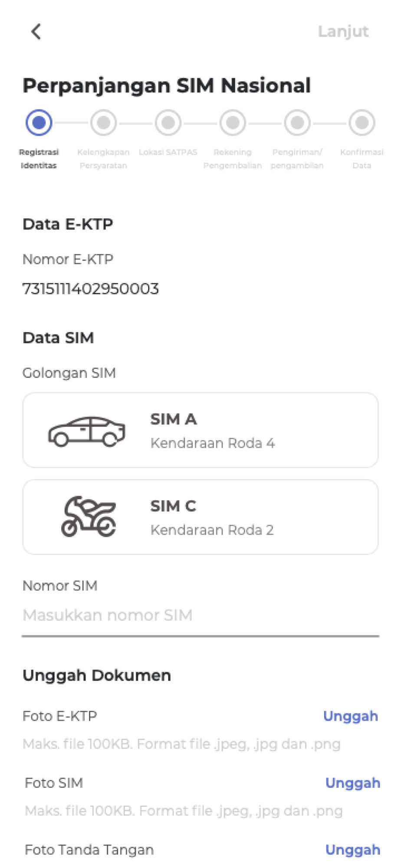
Task: Jump to Konfirmasi Data step circle
Action: [x=362, y=123]
